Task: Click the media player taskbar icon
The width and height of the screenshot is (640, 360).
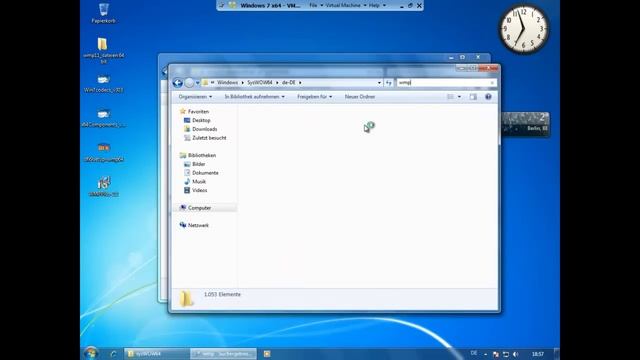Action: (x=267, y=354)
